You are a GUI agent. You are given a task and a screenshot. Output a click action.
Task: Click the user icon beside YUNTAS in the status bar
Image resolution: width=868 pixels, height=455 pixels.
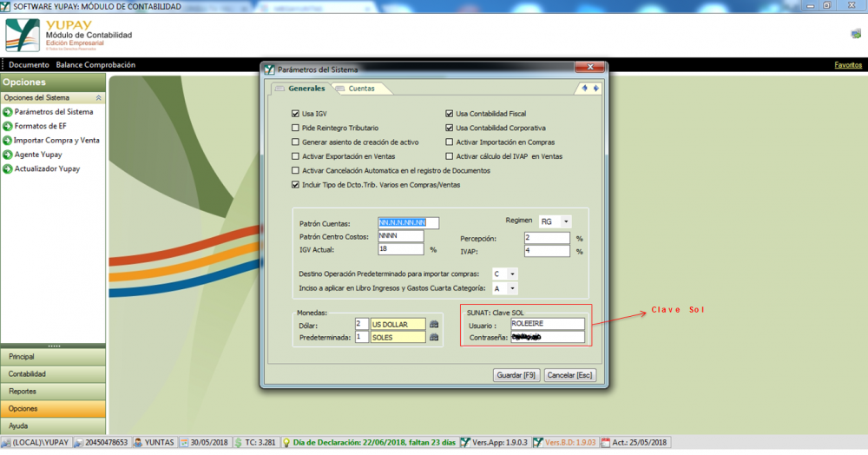coord(138,443)
